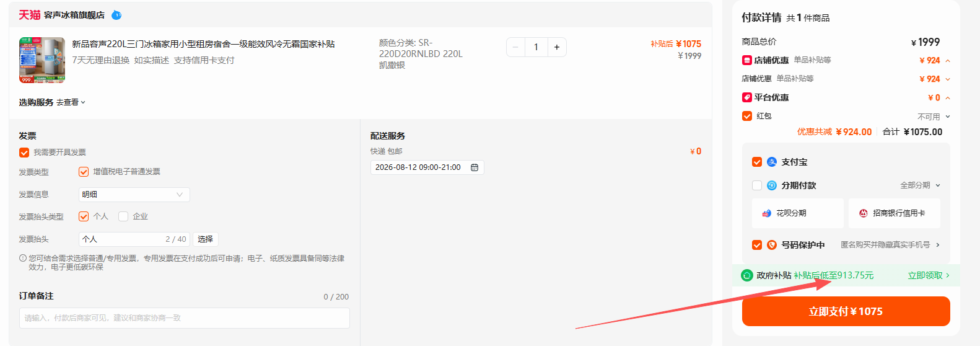Click the Tmall logo

coord(29,15)
